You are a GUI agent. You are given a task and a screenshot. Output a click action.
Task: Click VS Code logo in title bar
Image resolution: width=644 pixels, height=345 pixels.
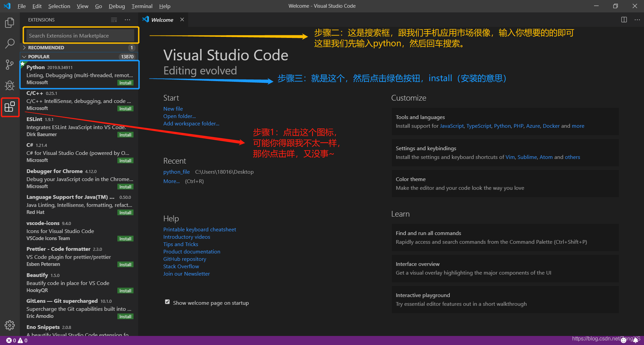[x=7, y=6]
